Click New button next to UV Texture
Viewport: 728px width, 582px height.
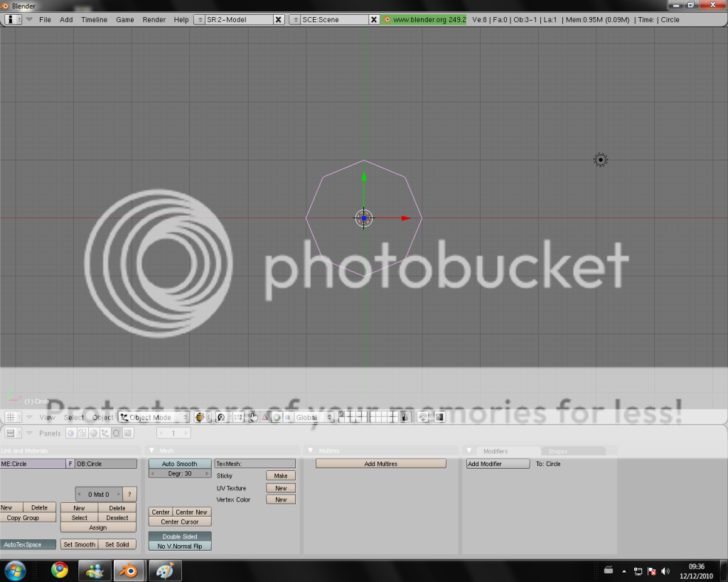pyautogui.click(x=281, y=488)
